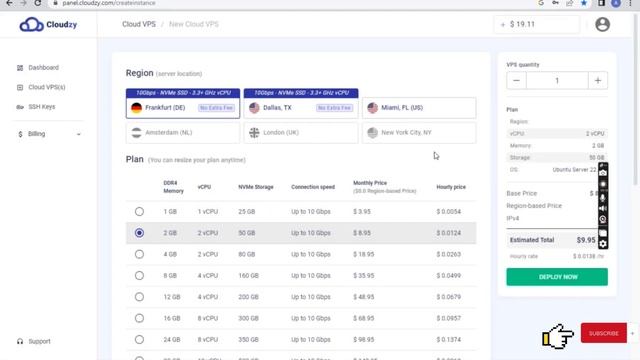Click the camera icon on recorder toolbar
Screen dimensions: 640x360
603,173
